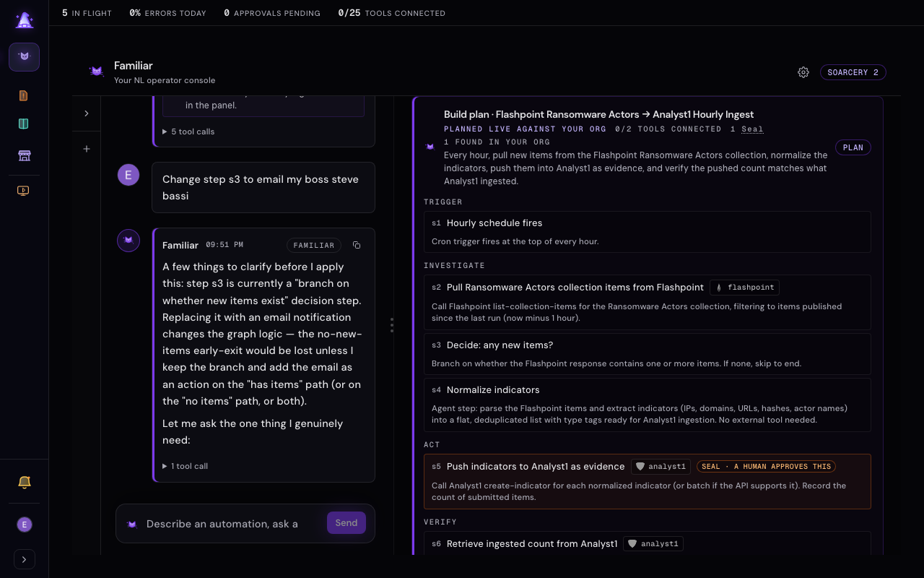Open the Familiar cat sidebar icon
The width and height of the screenshot is (924, 578).
coord(25,57)
